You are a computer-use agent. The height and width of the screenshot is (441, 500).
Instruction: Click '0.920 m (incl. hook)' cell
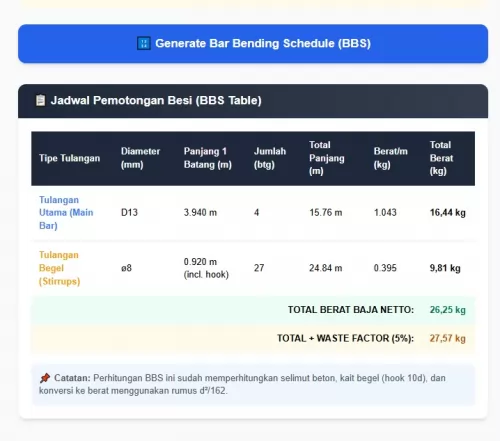[x=206, y=268]
